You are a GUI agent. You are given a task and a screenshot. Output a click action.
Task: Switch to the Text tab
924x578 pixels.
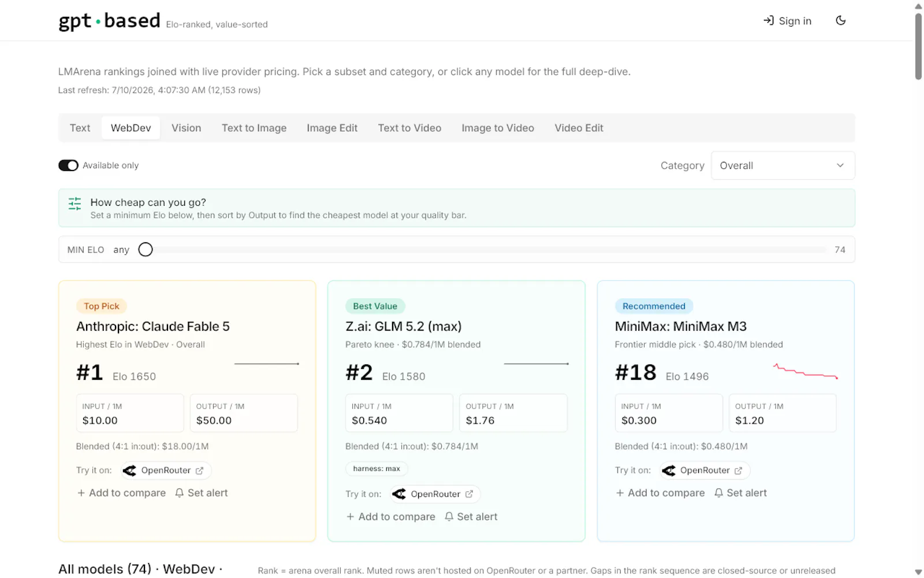(80, 128)
